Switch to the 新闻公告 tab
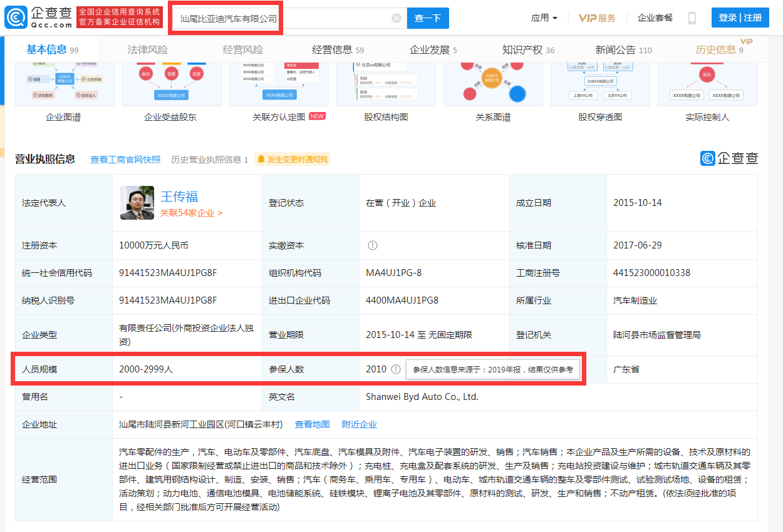The width and height of the screenshot is (783, 532). pyautogui.click(x=624, y=50)
